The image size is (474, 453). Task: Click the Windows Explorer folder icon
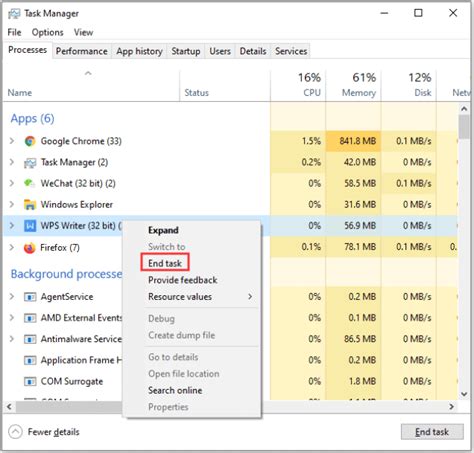[30, 205]
